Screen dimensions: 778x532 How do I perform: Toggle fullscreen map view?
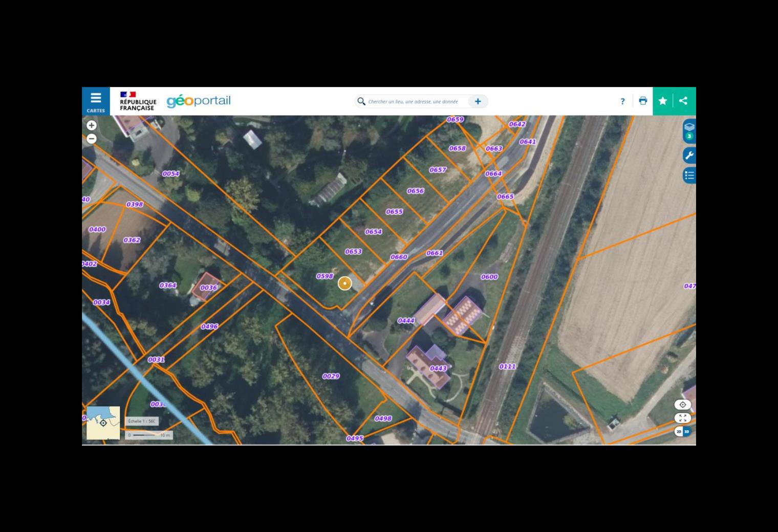[682, 418]
